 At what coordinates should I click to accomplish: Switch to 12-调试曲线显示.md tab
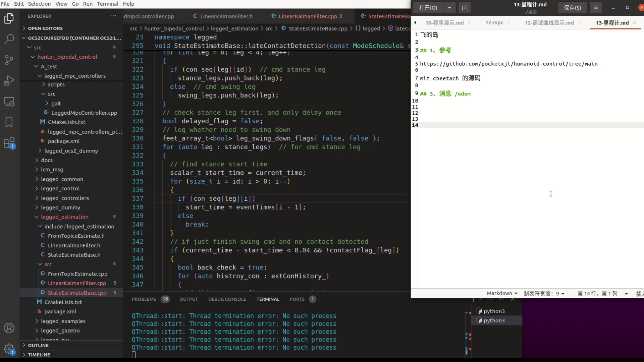[549, 23]
